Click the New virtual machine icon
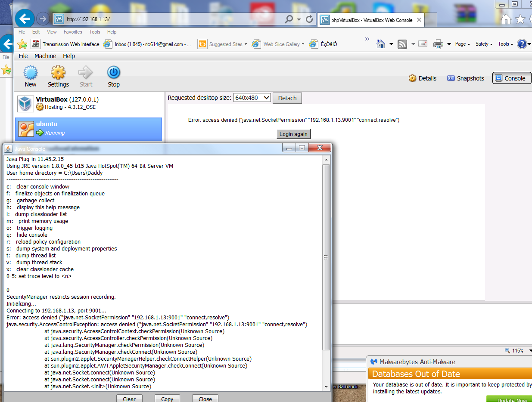This screenshot has height=402, width=532. [31, 77]
